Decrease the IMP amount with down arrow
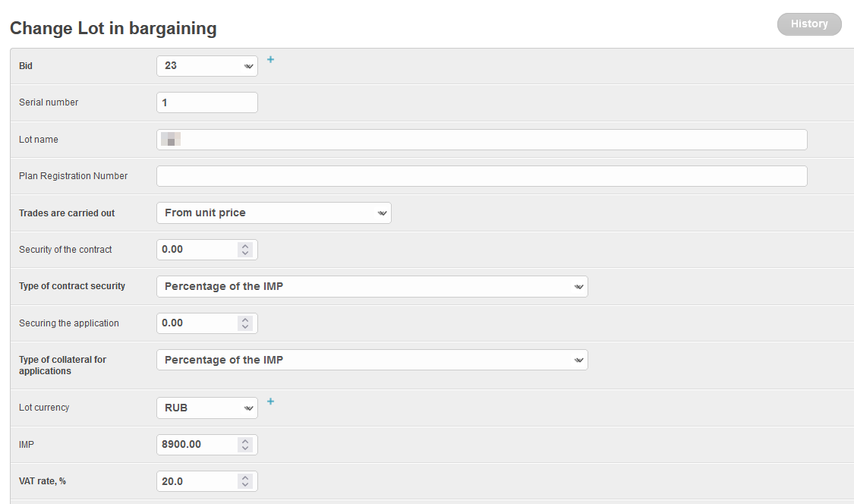The width and height of the screenshot is (854, 504). [x=244, y=449]
